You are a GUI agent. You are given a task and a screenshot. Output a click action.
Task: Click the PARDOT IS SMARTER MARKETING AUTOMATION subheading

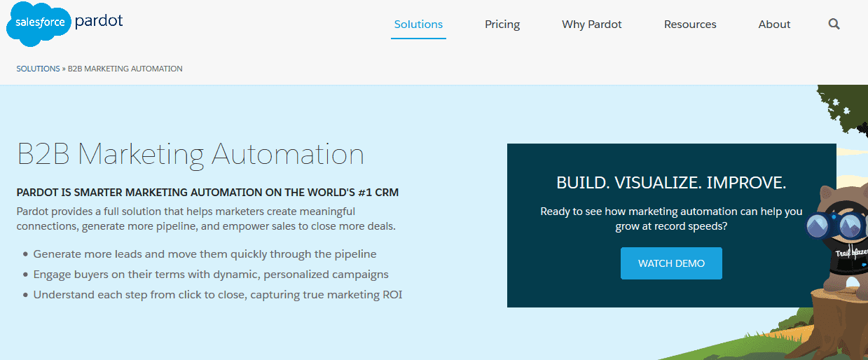tap(207, 192)
